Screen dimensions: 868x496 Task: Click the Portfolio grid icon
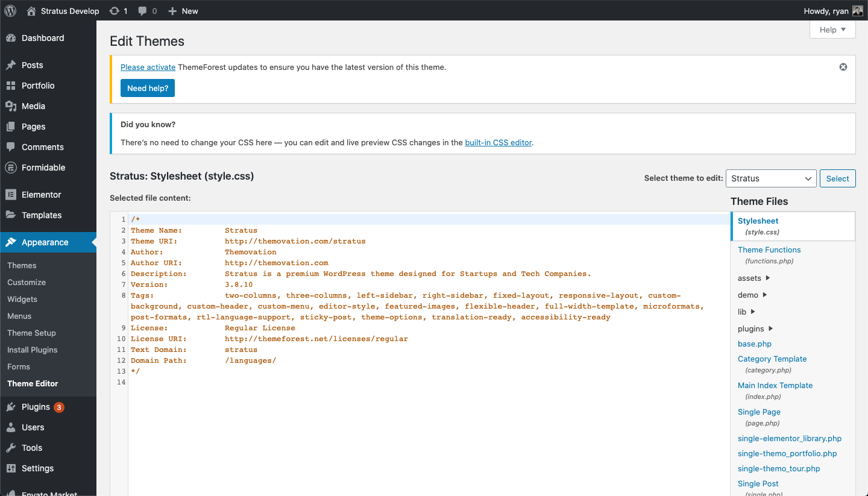pos(11,86)
